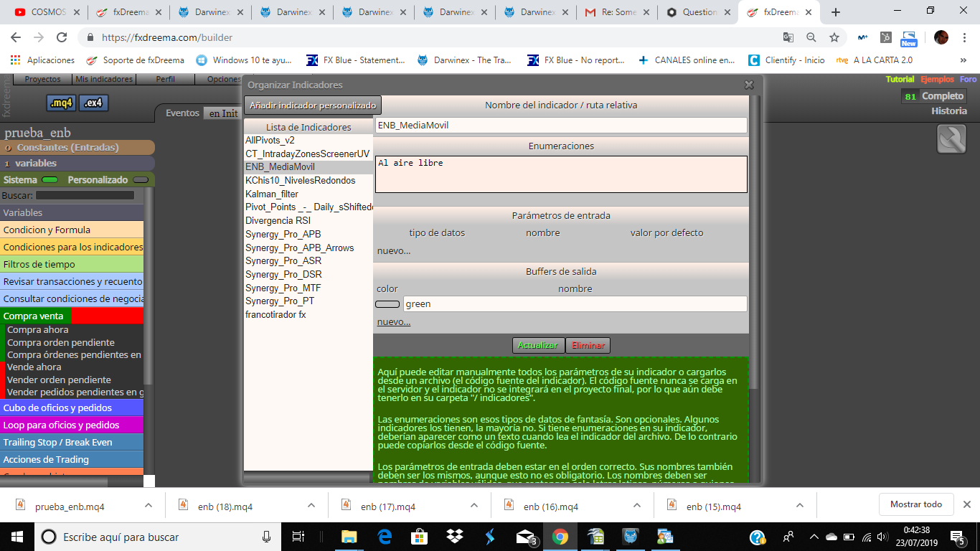Expand the variables section
Image resolution: width=980 pixels, height=551 pixels.
point(77,164)
